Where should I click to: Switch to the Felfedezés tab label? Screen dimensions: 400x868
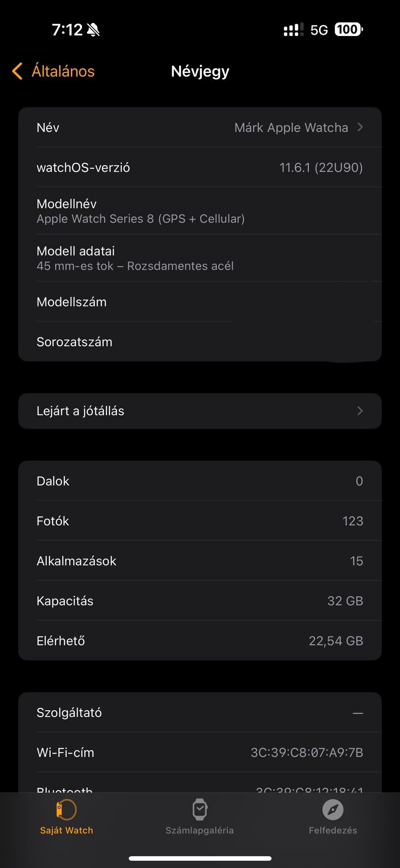[333, 830]
